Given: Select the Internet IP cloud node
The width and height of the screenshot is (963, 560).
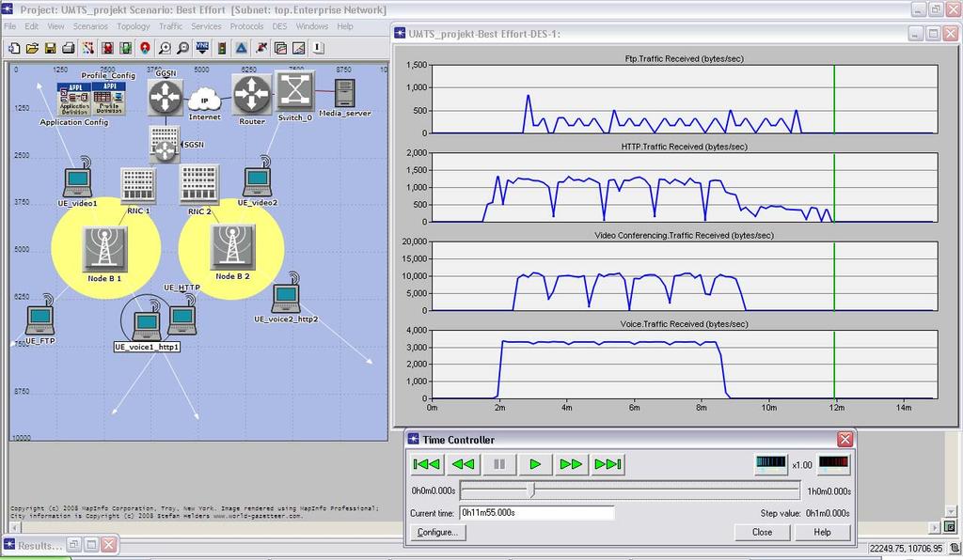Looking at the screenshot, I should pos(204,99).
